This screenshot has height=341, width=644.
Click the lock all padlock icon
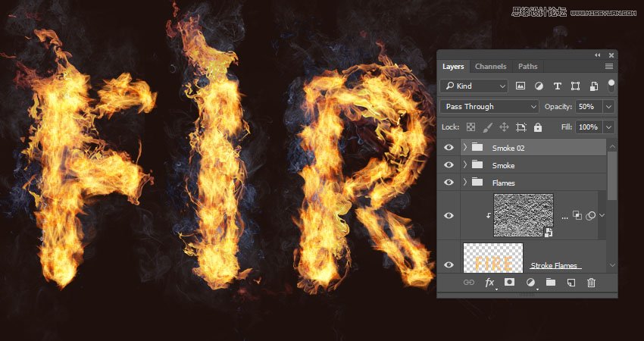click(x=538, y=127)
